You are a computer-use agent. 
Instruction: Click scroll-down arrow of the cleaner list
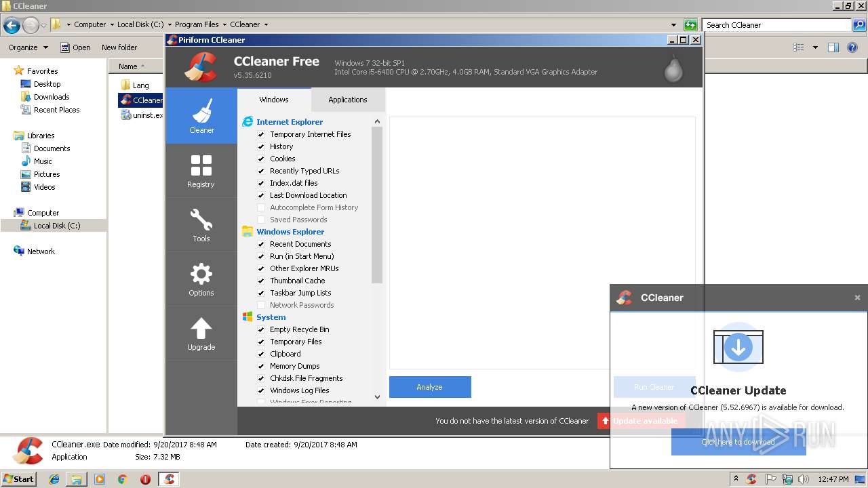click(378, 397)
